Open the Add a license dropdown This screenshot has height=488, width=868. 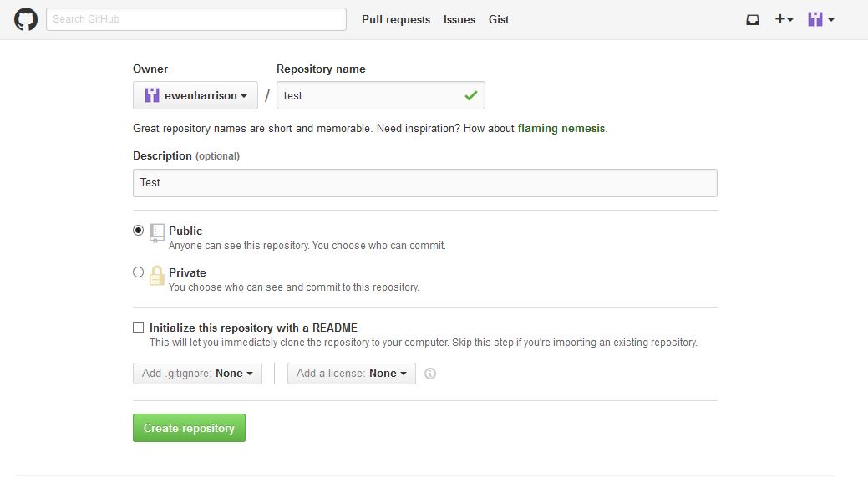click(x=352, y=374)
